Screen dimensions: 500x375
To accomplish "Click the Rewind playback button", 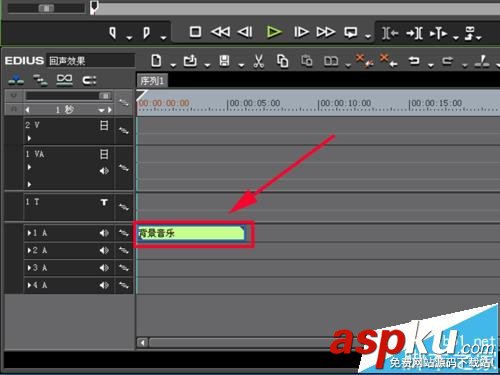I will [x=220, y=32].
